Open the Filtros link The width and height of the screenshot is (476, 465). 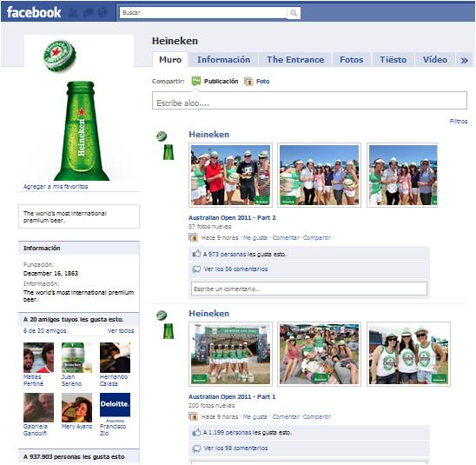[x=459, y=121]
